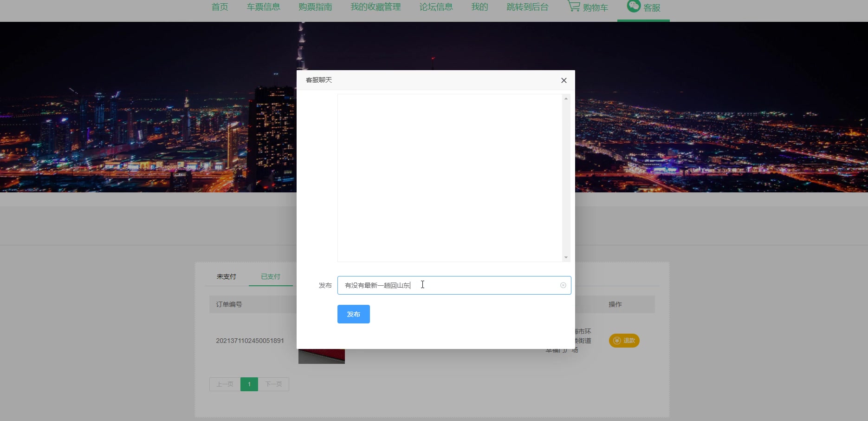
Task: Open the shopping cart icon 购物车
Action: coord(574,6)
